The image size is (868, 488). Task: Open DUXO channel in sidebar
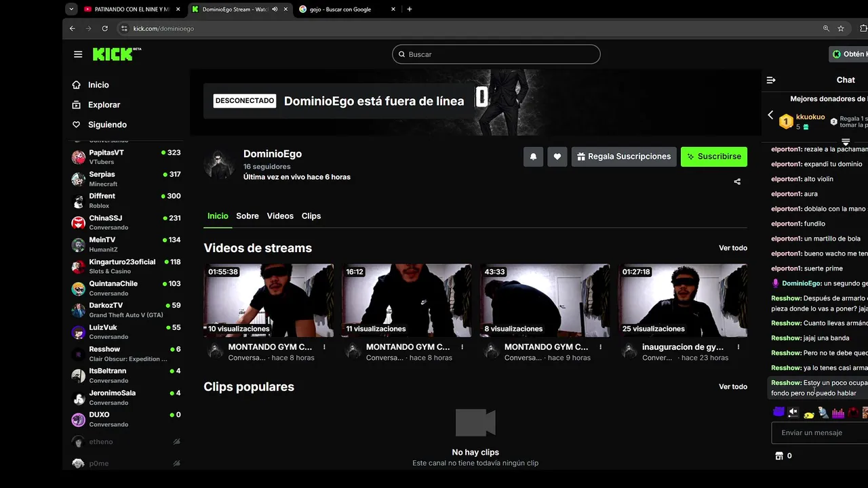(126, 419)
